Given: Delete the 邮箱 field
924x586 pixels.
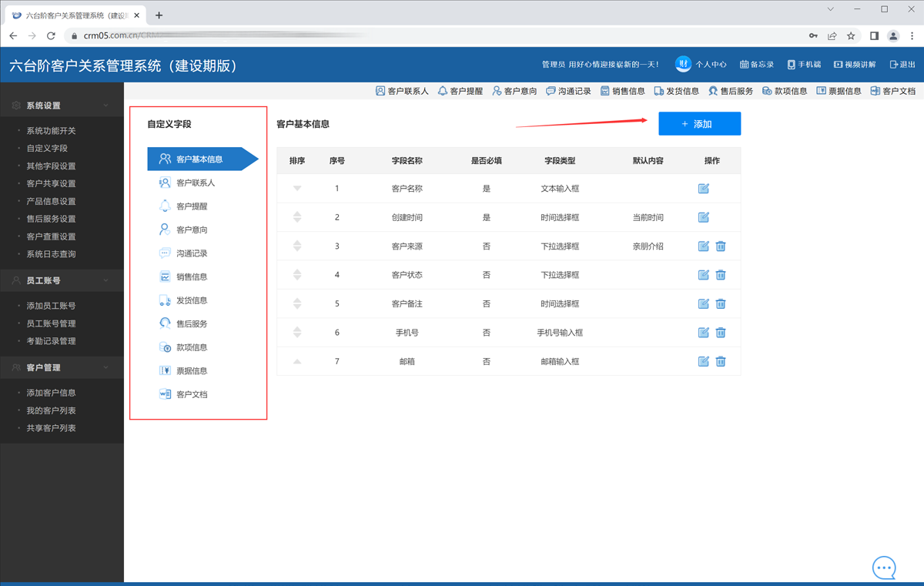Looking at the screenshot, I should [x=721, y=361].
